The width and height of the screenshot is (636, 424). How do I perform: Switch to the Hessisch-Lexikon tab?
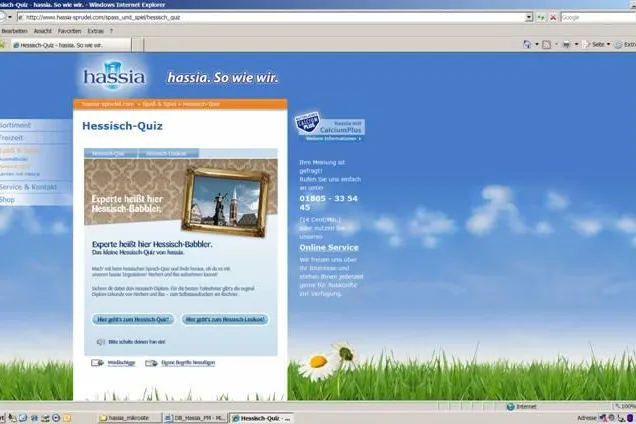168,153
